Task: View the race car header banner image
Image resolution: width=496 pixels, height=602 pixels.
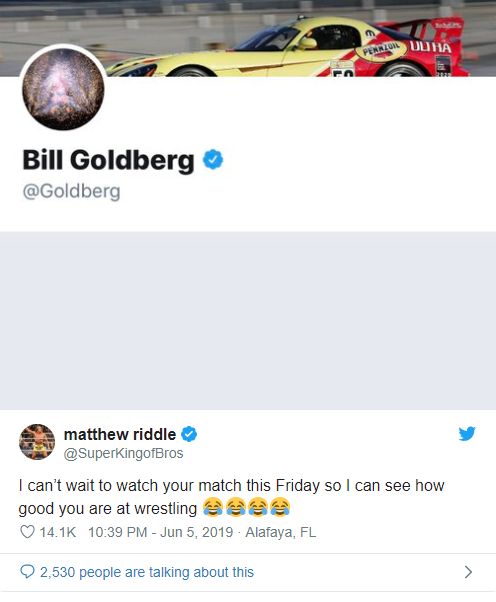Action: 248,38
